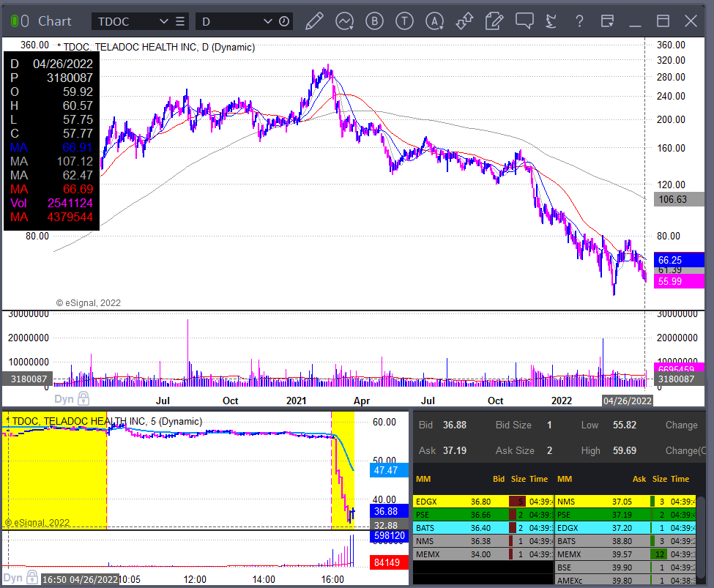Screen dimensions: 714x588
Task: Click the speech bubble comment icon
Action: 524,21
